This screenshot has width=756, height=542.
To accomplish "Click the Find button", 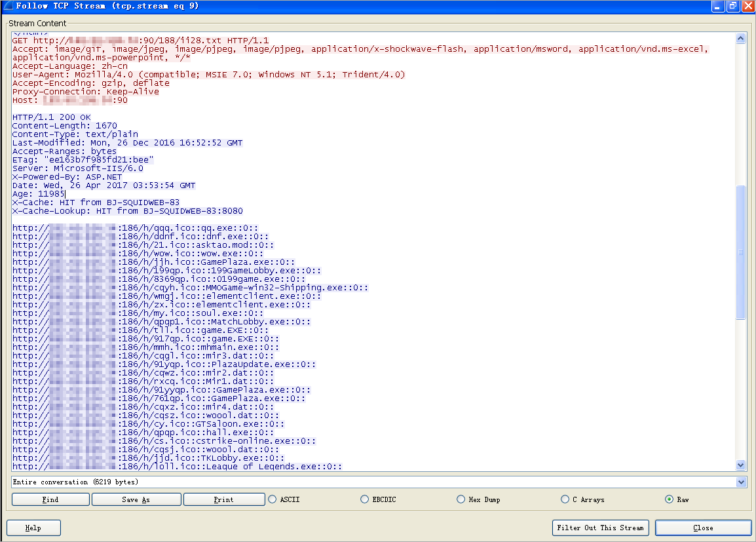I will tap(50, 499).
